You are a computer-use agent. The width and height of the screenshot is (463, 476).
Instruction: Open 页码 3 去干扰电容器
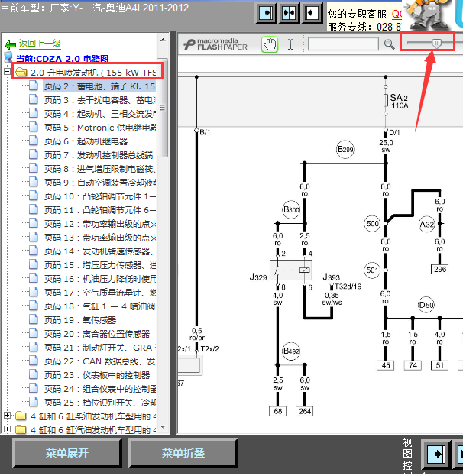coord(100,100)
